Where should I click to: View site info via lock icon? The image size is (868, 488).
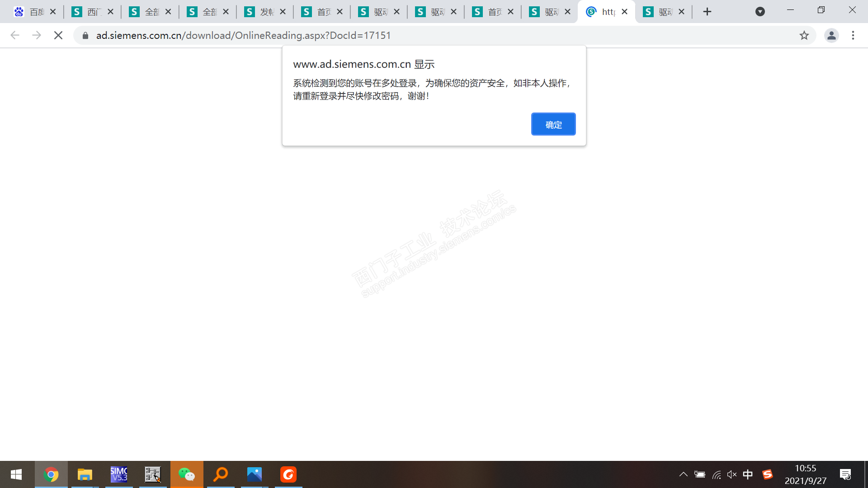(x=85, y=35)
